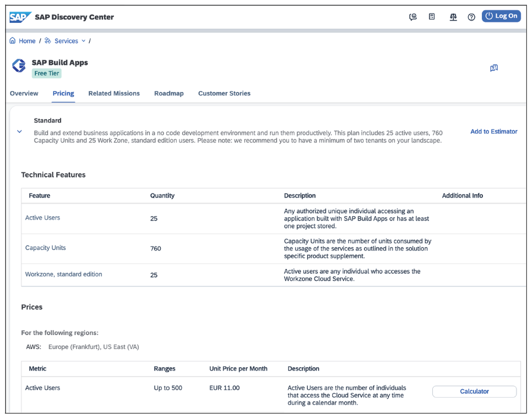Click the SAP Build Apps product logo
Image resolution: width=532 pixels, height=420 pixels.
(x=18, y=66)
